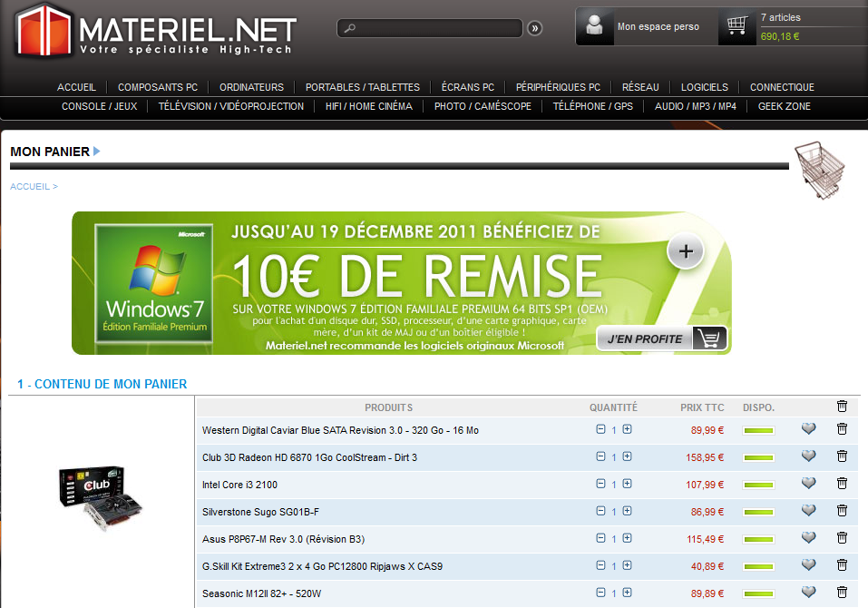This screenshot has width=868, height=608.
Task: Click the J'EN PROFITE button
Action: click(x=662, y=338)
